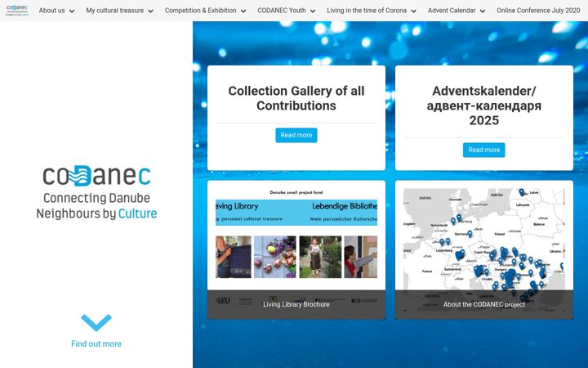
Task: Click the Latvia map pin
Action: tap(521, 192)
